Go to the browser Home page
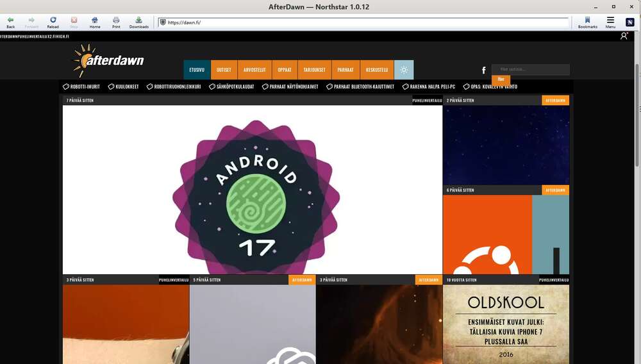 coord(95,22)
